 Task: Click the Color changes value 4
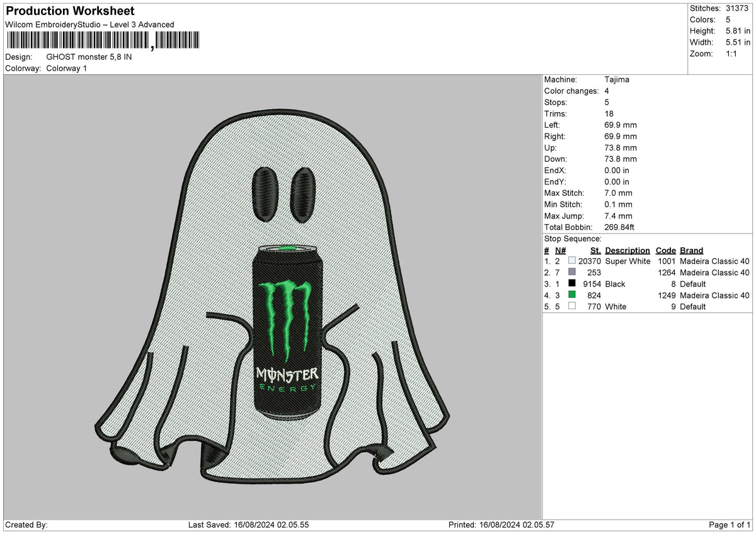[607, 91]
